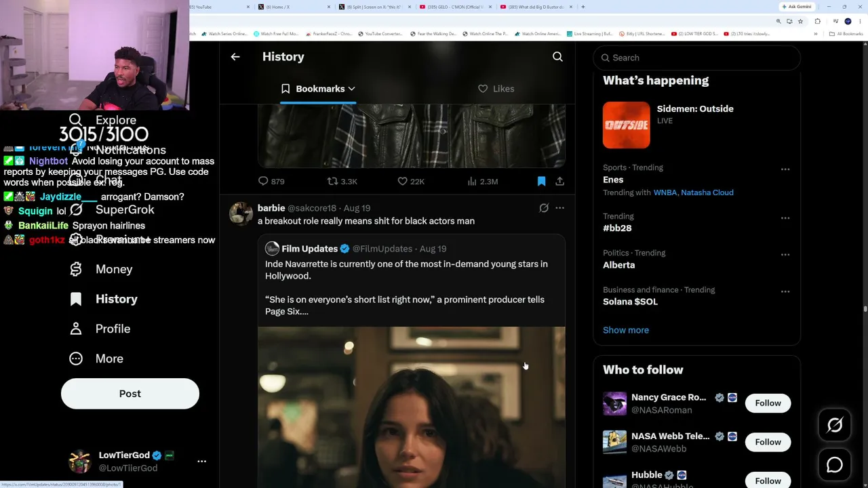Open the Natasha Cloud trending link

pyautogui.click(x=707, y=192)
